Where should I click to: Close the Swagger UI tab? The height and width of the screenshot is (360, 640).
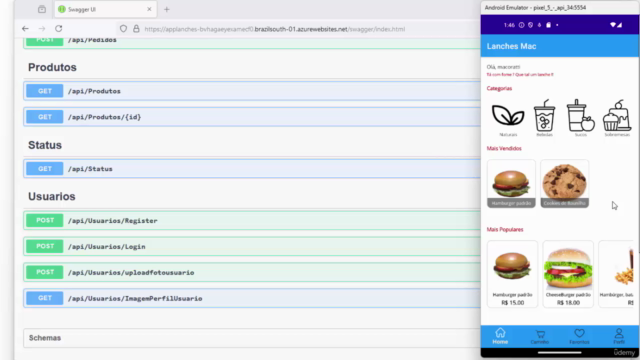[x=149, y=9]
